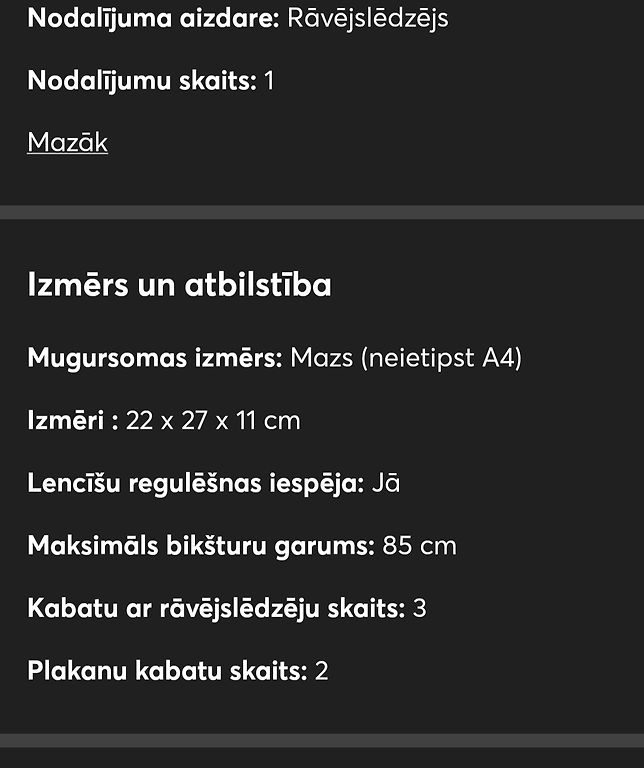This screenshot has height=768, width=644.
Task: Click the gray divider above Izmērs section
Action: pyautogui.click(x=322, y=212)
